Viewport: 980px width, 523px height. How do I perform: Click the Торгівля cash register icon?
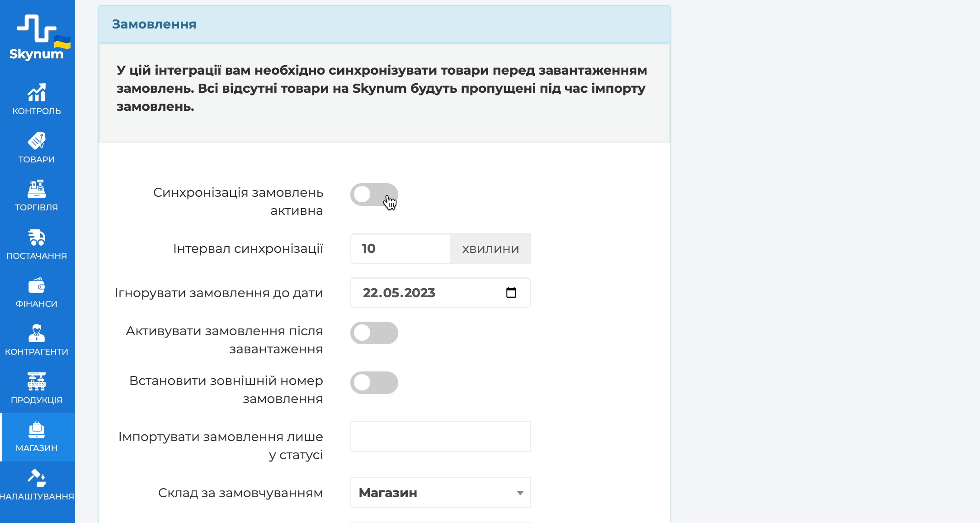pyautogui.click(x=37, y=189)
